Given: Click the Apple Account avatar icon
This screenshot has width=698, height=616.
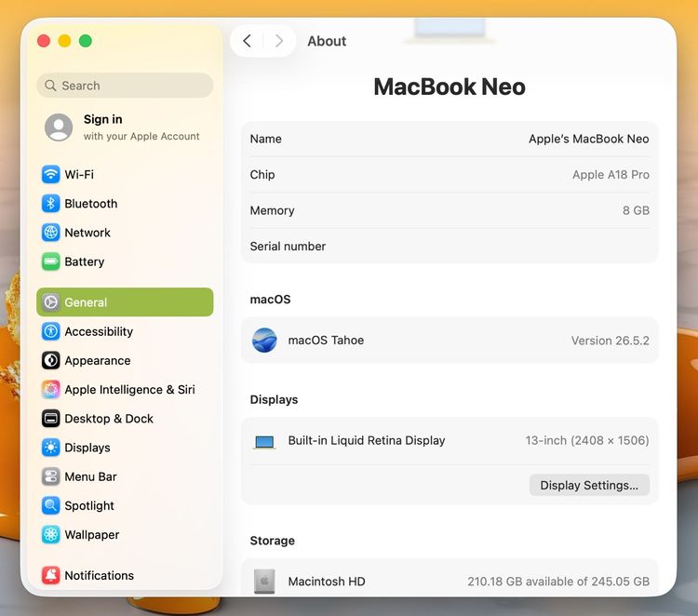Looking at the screenshot, I should [x=59, y=127].
